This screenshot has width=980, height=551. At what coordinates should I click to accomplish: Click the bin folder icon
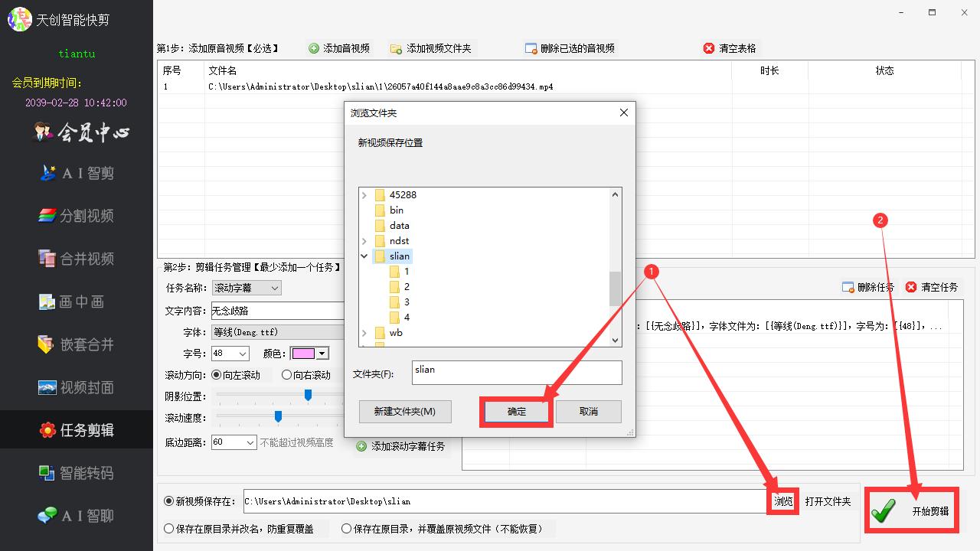coord(381,210)
